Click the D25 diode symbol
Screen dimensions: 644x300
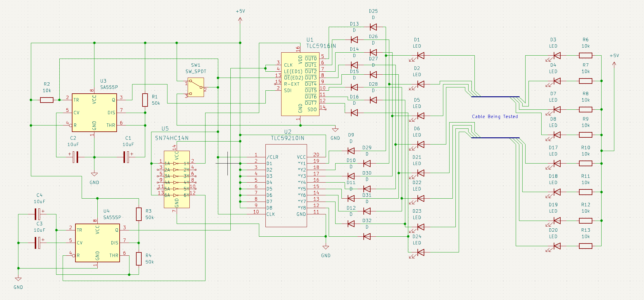coord(373,27)
